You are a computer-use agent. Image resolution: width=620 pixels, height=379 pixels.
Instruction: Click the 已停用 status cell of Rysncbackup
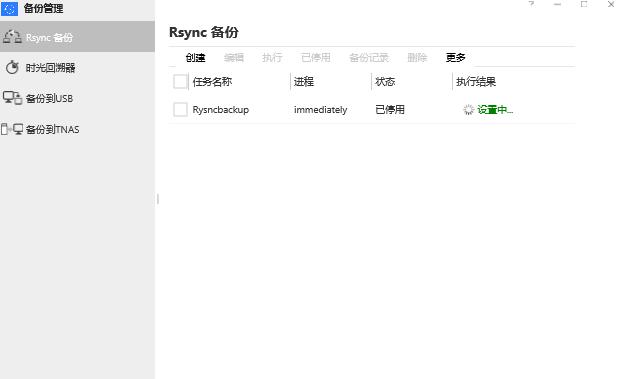390,109
